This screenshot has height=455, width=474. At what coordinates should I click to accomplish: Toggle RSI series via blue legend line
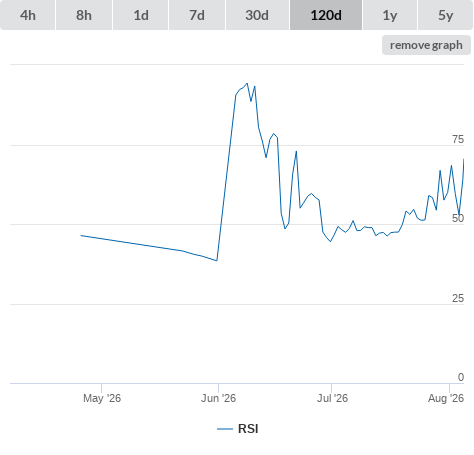[225, 429]
